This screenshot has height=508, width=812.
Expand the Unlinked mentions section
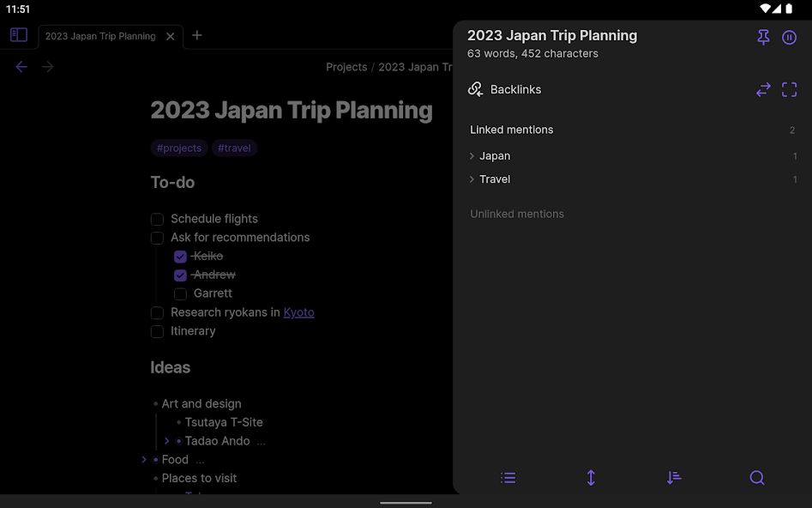click(x=517, y=214)
